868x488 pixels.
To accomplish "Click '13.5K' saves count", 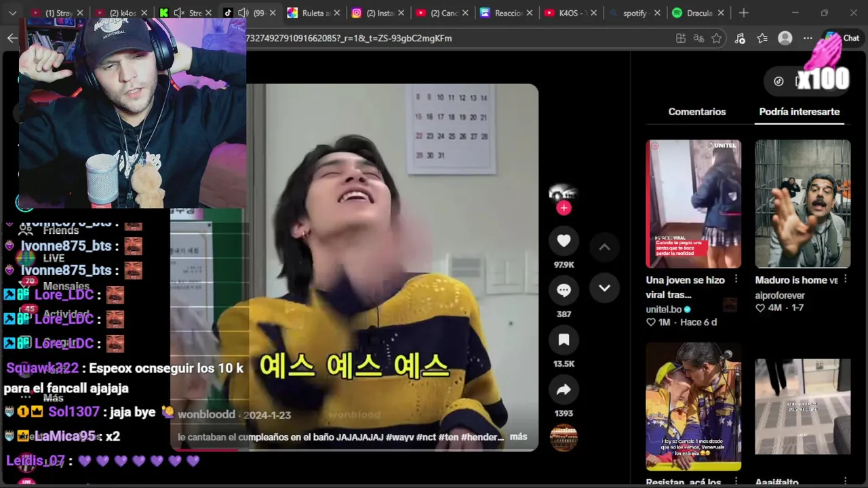I will (x=564, y=363).
